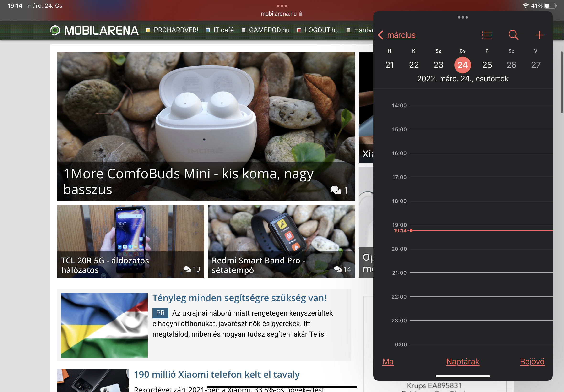Add new event with plus icon

pyautogui.click(x=539, y=35)
